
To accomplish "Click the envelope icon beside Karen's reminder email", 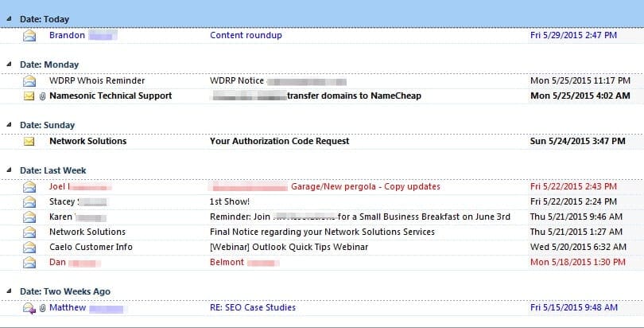I will click(x=29, y=217).
